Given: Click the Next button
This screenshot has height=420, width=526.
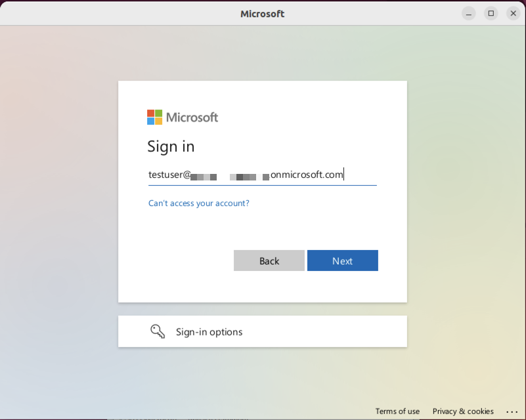Looking at the screenshot, I should coord(342,261).
